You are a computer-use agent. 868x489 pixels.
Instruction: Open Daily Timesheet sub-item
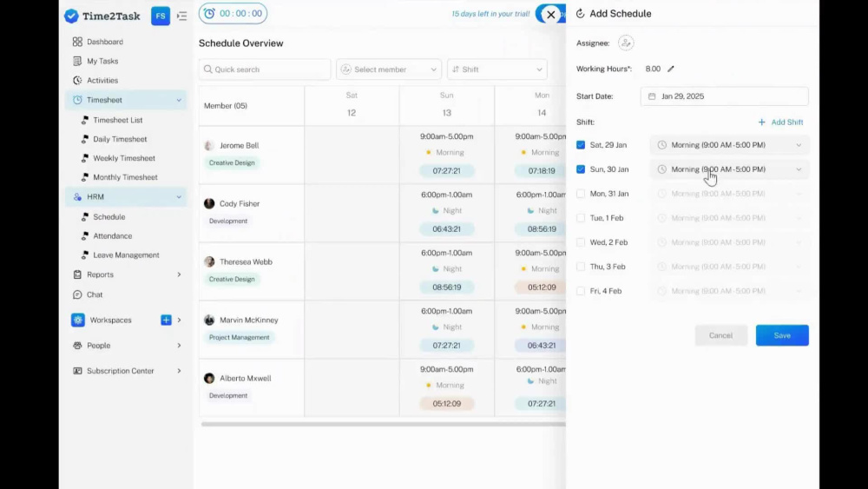point(120,139)
